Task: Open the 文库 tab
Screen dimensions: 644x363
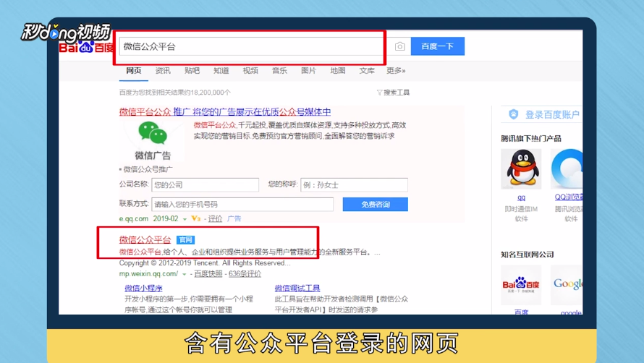Action: pos(367,71)
